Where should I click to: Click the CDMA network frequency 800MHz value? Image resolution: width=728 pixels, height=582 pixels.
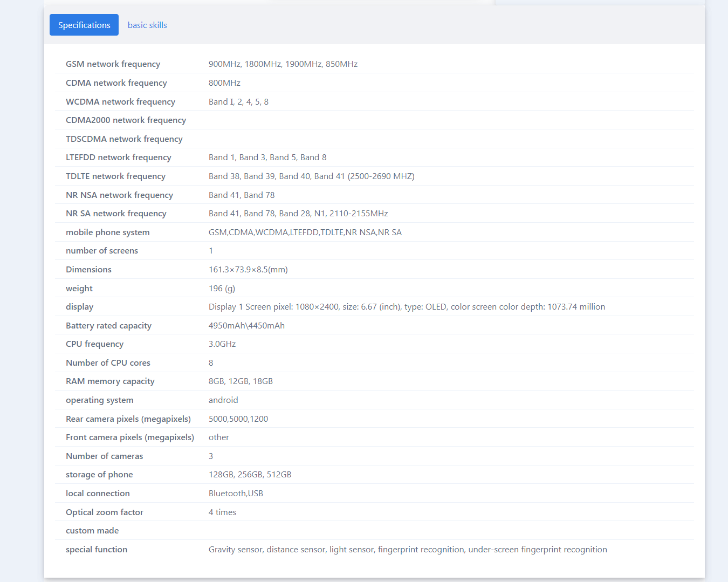click(x=224, y=83)
